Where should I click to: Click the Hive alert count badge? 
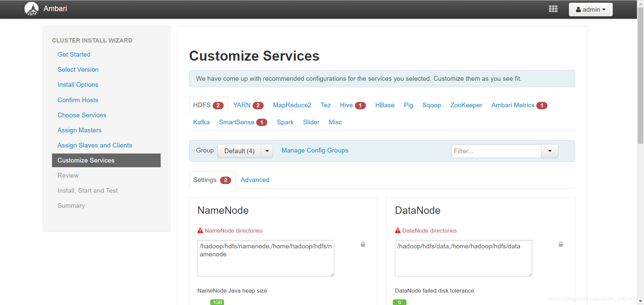point(360,106)
